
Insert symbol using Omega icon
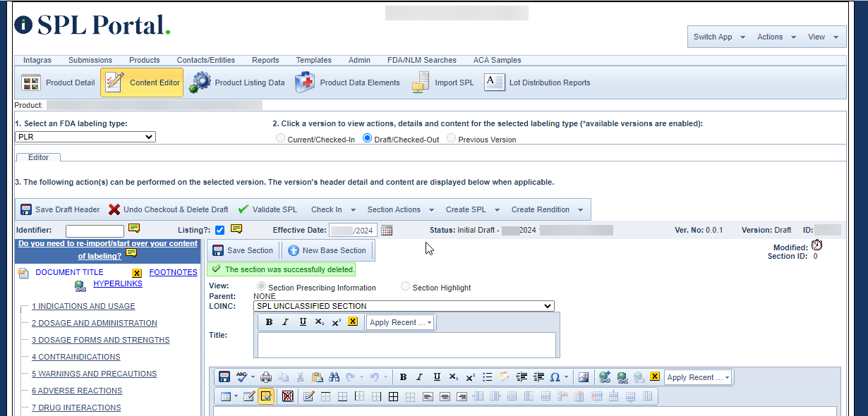[x=555, y=377]
